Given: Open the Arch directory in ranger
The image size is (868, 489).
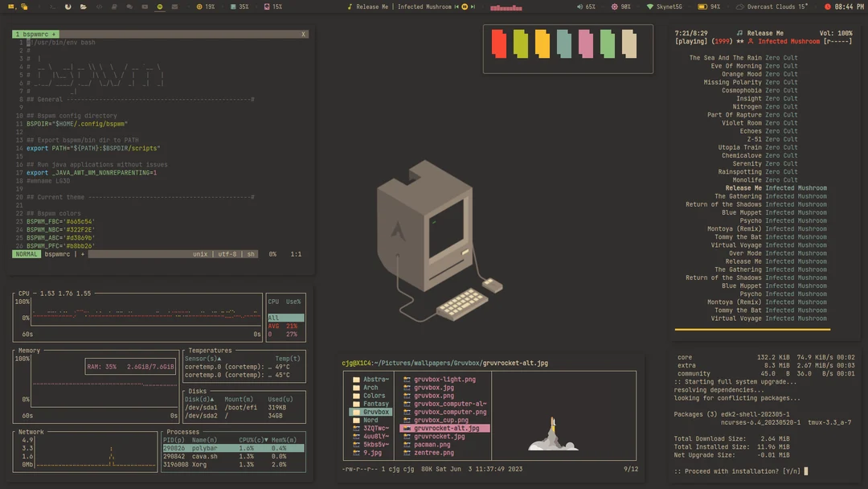Looking at the screenshot, I should click(x=371, y=388).
